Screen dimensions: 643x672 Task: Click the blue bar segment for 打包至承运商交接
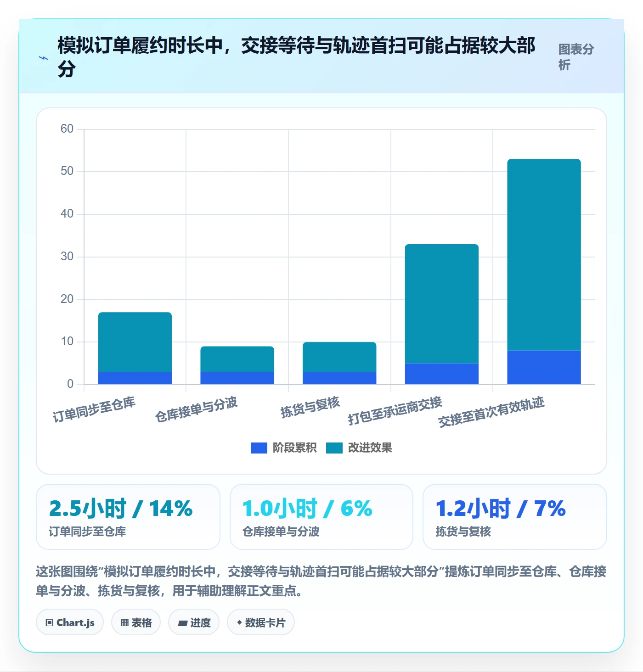(x=442, y=374)
